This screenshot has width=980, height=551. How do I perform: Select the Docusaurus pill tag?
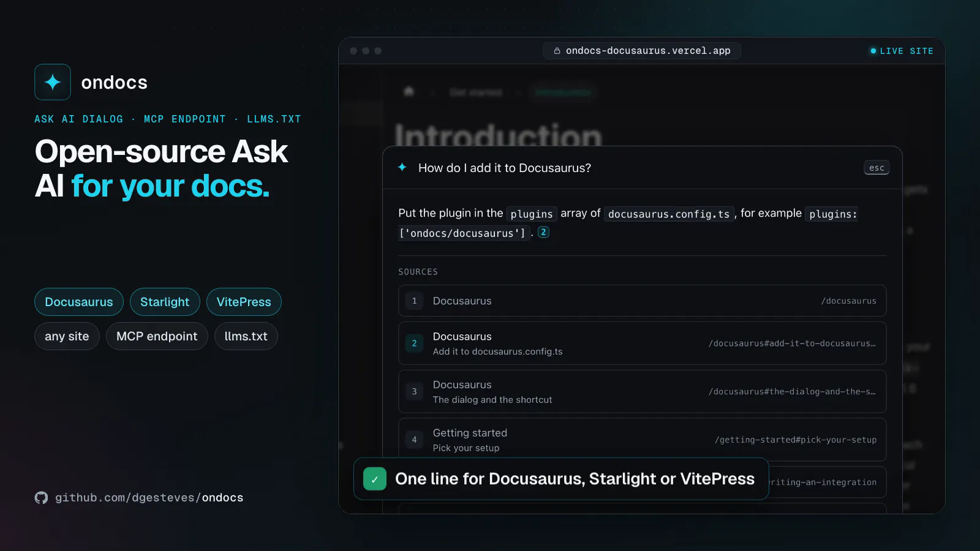pyautogui.click(x=79, y=302)
